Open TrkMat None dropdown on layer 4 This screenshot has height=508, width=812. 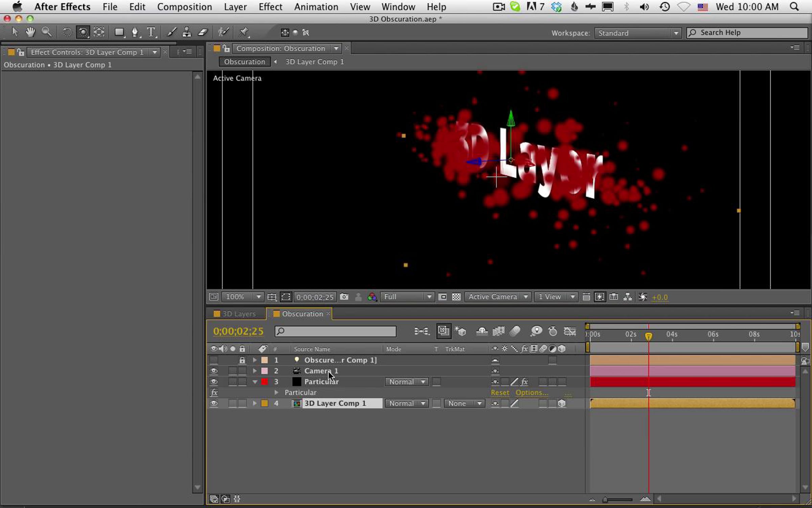[x=464, y=403]
